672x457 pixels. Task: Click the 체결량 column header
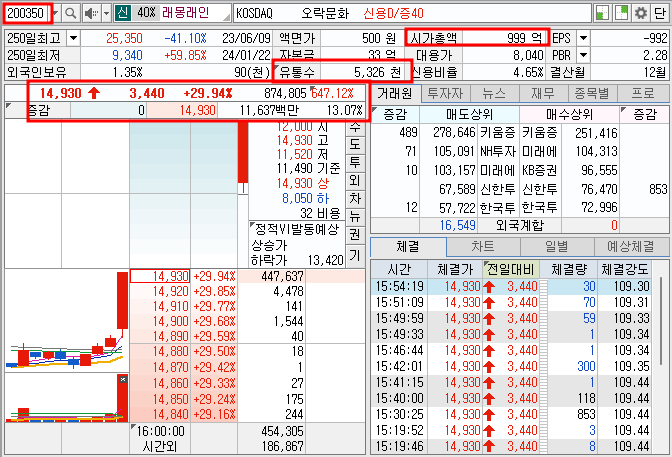tap(568, 269)
